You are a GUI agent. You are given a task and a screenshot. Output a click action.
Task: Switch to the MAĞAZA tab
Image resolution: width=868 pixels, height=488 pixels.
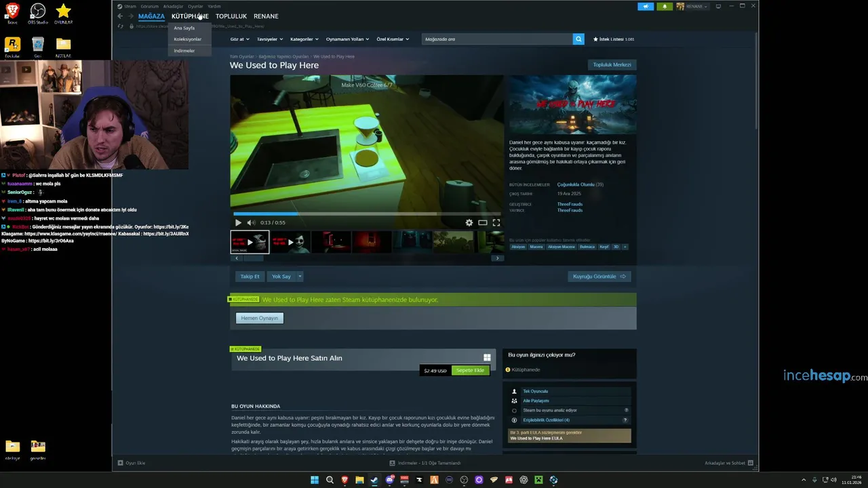151,16
